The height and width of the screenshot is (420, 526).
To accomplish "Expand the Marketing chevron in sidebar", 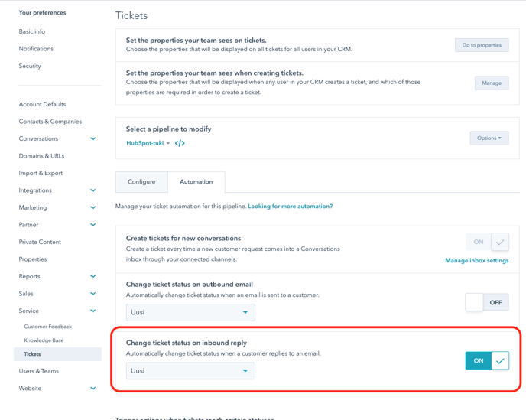I will pos(93,207).
